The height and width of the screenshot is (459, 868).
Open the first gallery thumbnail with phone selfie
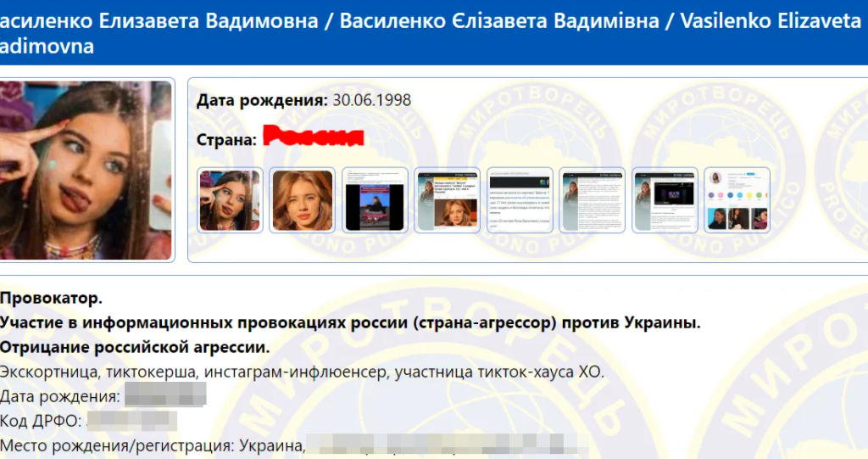pyautogui.click(x=229, y=200)
